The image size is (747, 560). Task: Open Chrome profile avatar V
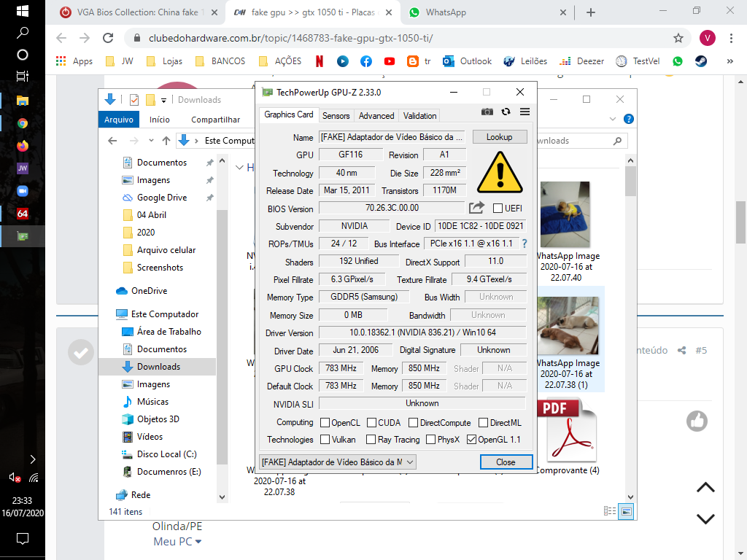[x=707, y=38]
